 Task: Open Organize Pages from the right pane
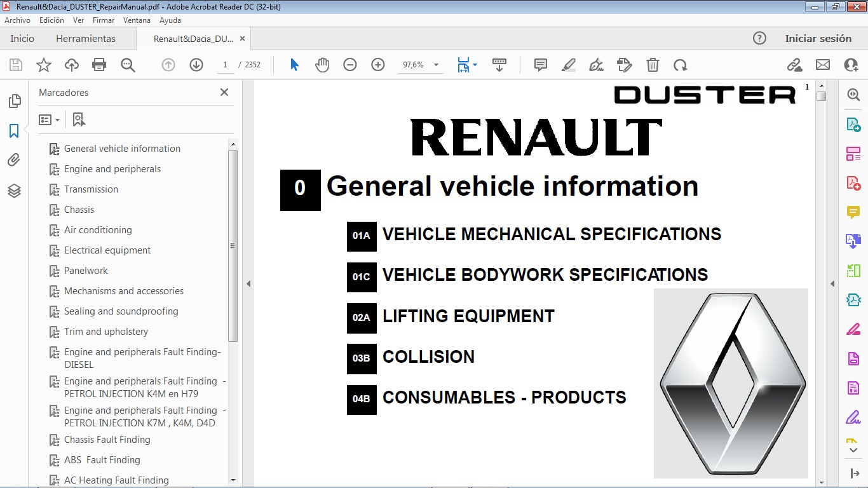pos(853,152)
